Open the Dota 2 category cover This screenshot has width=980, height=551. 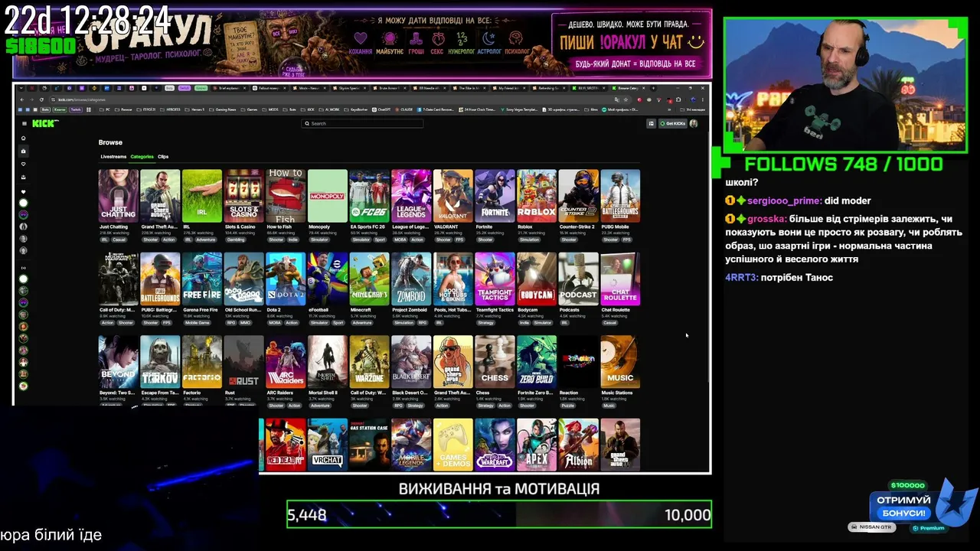(x=286, y=279)
